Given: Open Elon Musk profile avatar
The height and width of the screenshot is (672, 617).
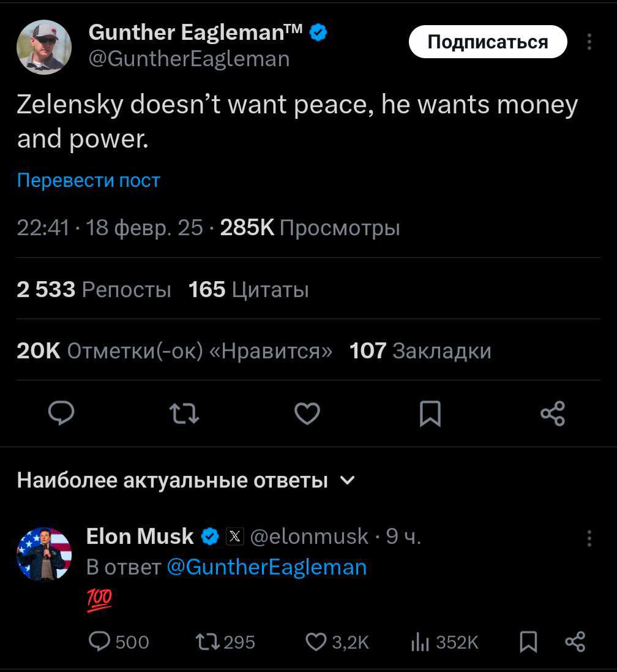Looking at the screenshot, I should click(x=44, y=554).
